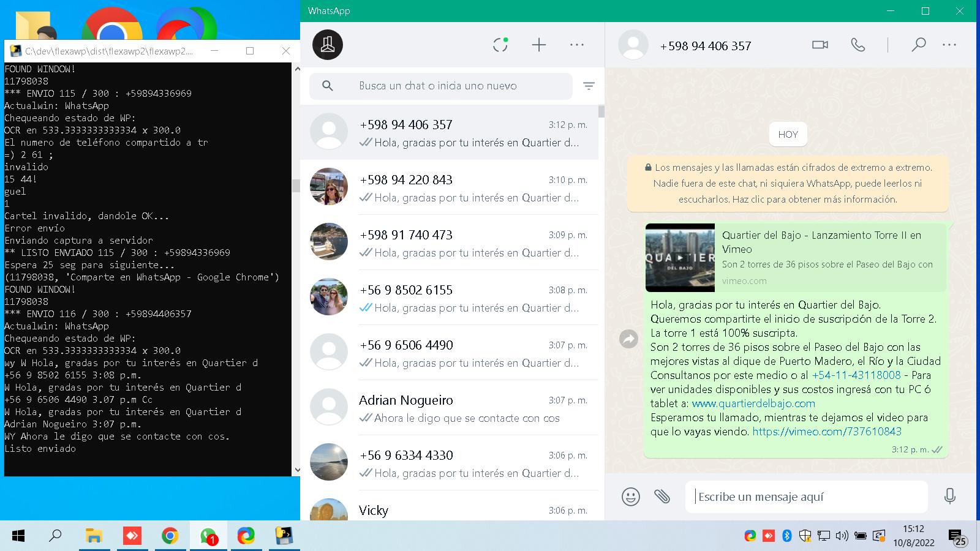Open AnyDesk from the taskbar

(132, 536)
